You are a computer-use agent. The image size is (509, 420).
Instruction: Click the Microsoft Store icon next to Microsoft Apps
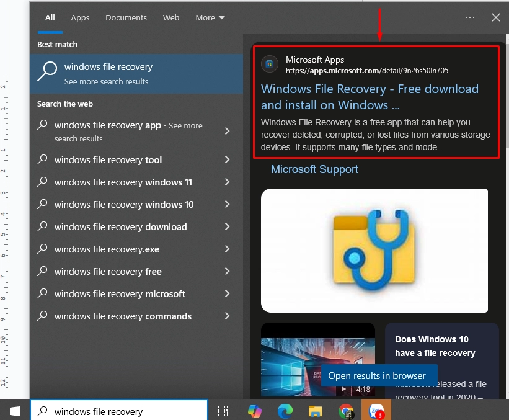pos(270,64)
